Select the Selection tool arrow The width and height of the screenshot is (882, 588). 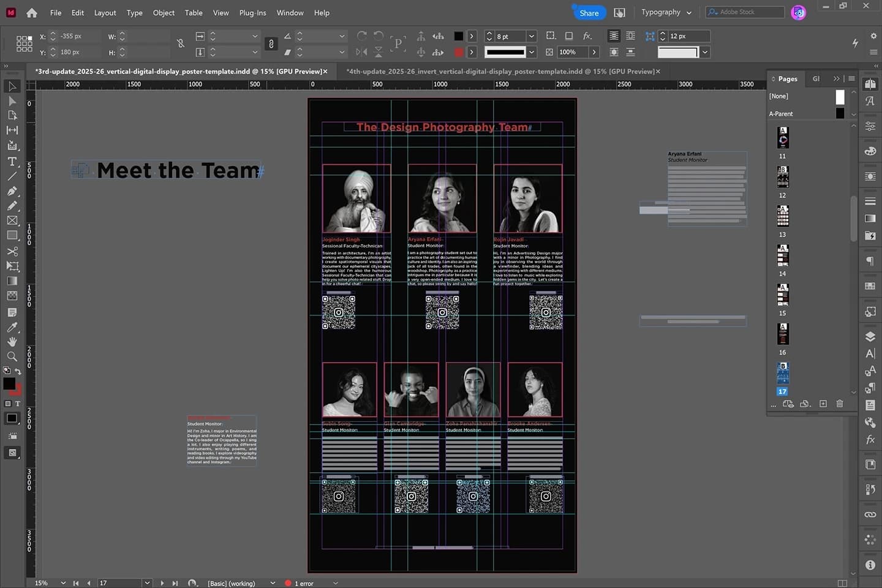(x=12, y=86)
